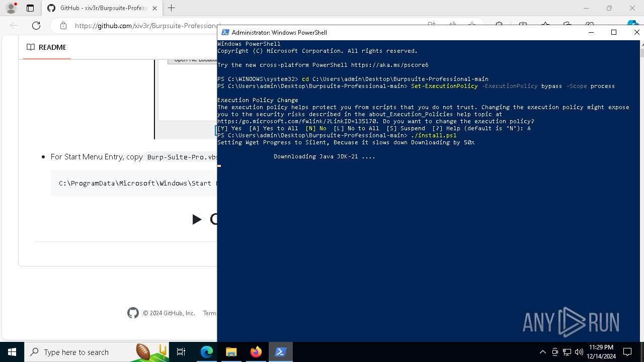Viewport: 644px width, 362px height.
Task: Close the GitHub browser tab
Action: (154, 8)
